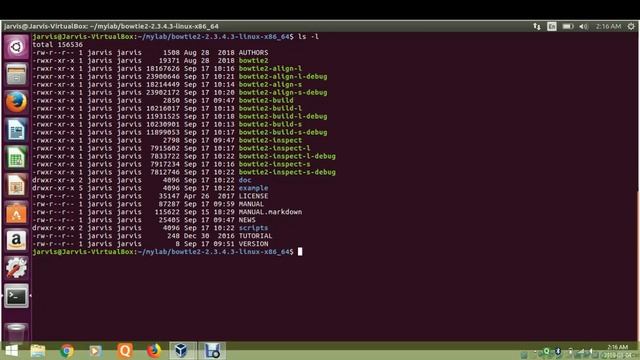
Task: Open the floppy-disk recorder taskbar icon
Action: point(212,351)
